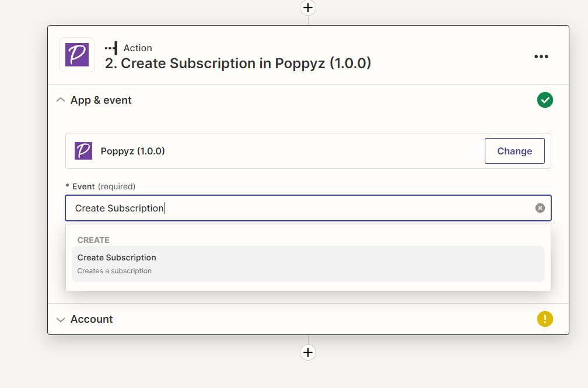Click inside the Event dropdown field
Viewport: 588px width, 388px height.
coord(303,208)
